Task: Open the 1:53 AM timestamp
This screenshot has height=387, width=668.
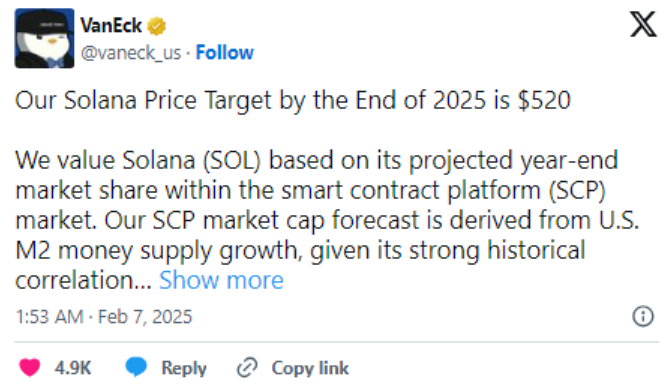Action: pos(49,317)
